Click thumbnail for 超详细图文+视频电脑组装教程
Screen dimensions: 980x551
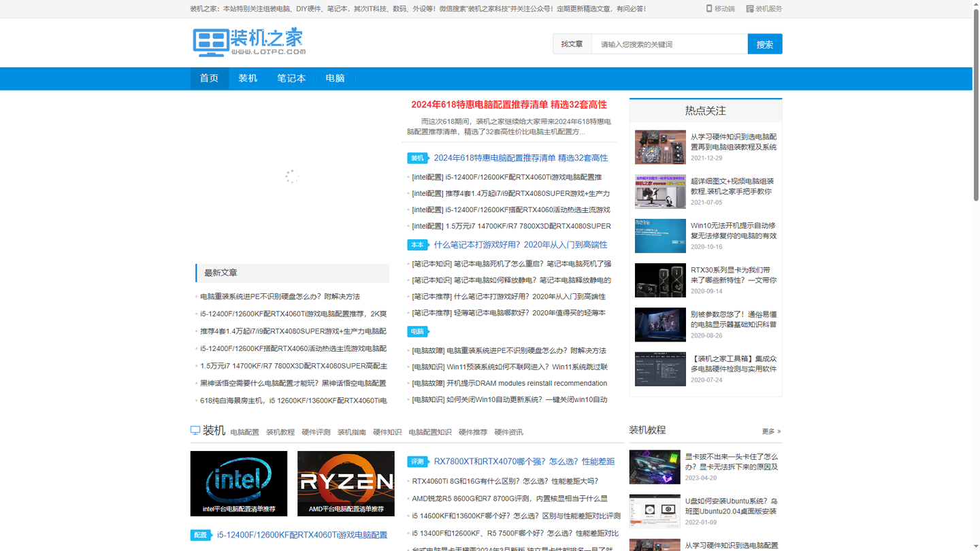tap(660, 191)
